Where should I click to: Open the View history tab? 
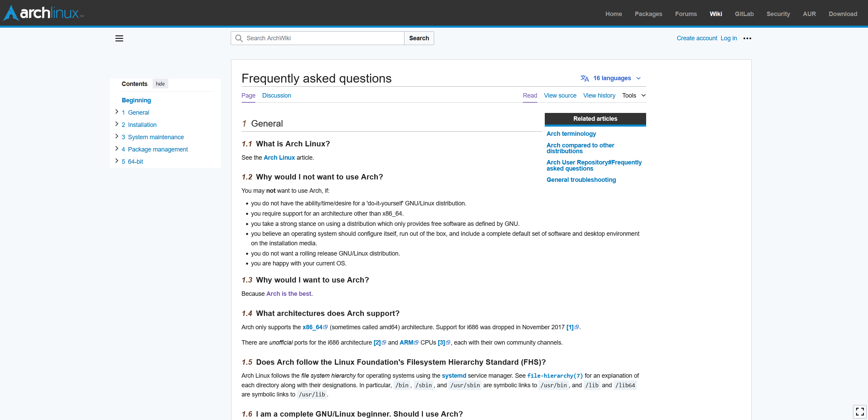point(599,96)
